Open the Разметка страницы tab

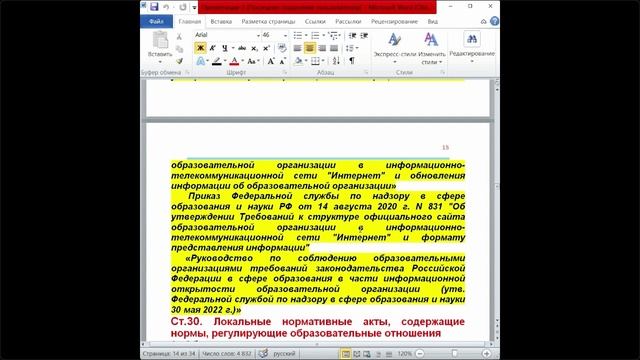pos(268,21)
